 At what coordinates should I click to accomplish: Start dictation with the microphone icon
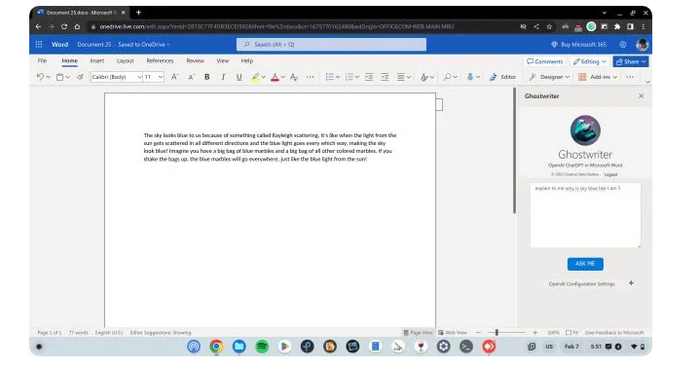coord(470,77)
